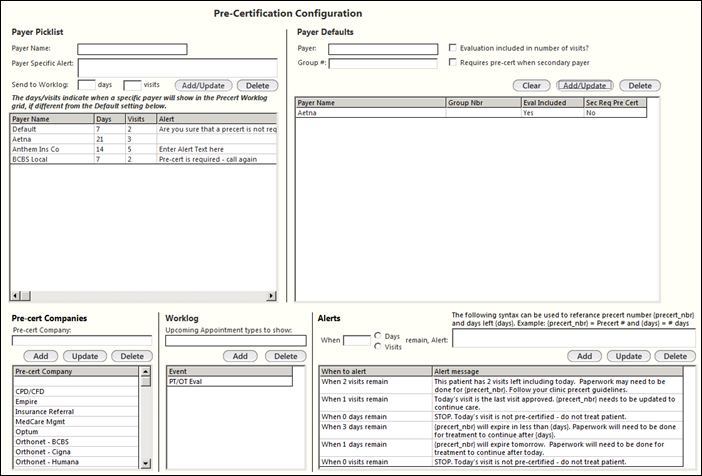Click Sec Req Pre Cert column header
Screen dimensions: 702x476
tap(616, 103)
